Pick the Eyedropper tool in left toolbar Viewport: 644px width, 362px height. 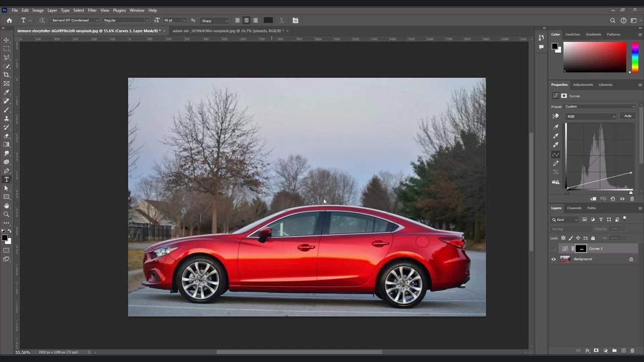click(7, 93)
